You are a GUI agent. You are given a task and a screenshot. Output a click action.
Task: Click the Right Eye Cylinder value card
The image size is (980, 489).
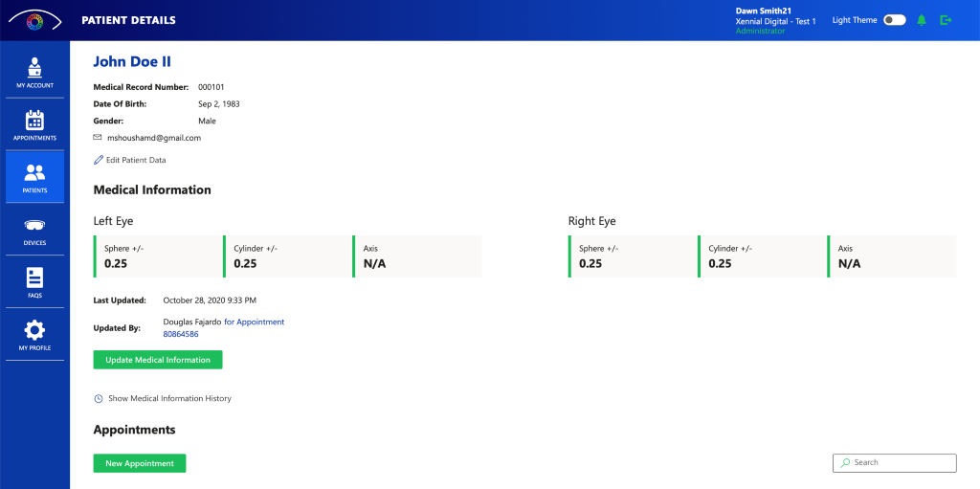[x=762, y=256]
